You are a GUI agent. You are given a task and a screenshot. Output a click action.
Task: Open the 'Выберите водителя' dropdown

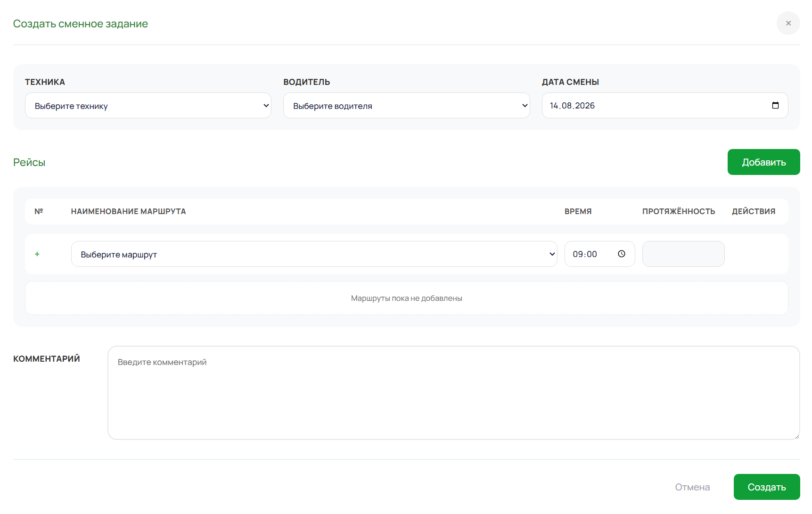406,106
